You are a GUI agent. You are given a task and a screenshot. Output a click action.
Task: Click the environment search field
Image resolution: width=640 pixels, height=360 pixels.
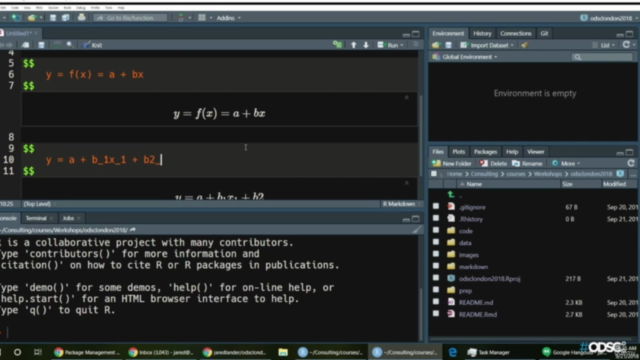(x=602, y=57)
